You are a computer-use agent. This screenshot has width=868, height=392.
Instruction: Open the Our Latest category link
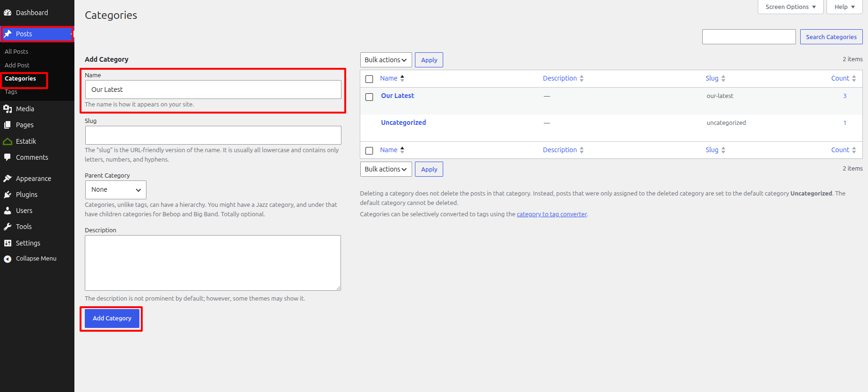coord(397,96)
